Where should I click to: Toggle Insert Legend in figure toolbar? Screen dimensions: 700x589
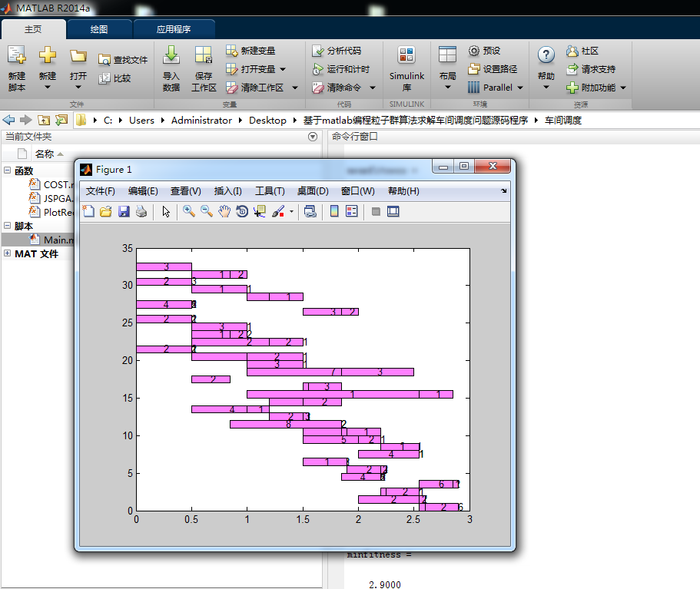pos(352,211)
